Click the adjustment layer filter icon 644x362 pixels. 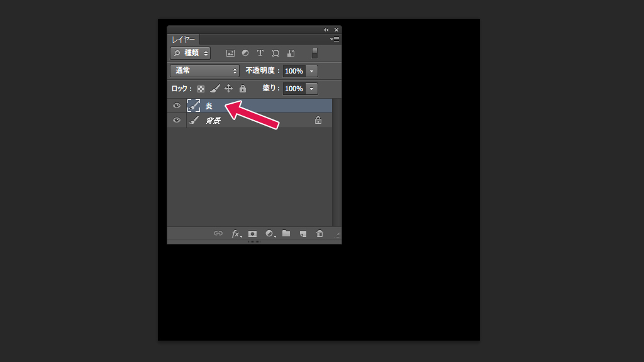tap(245, 53)
